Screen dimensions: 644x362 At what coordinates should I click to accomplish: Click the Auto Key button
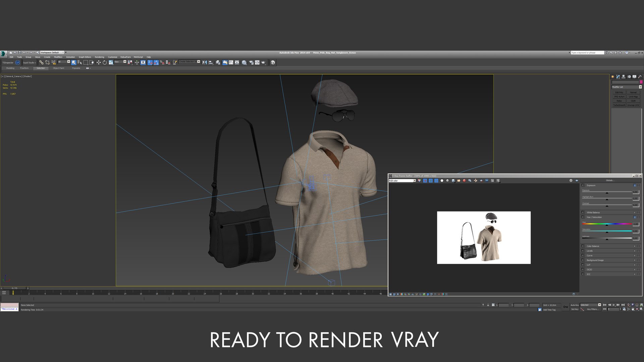click(575, 305)
